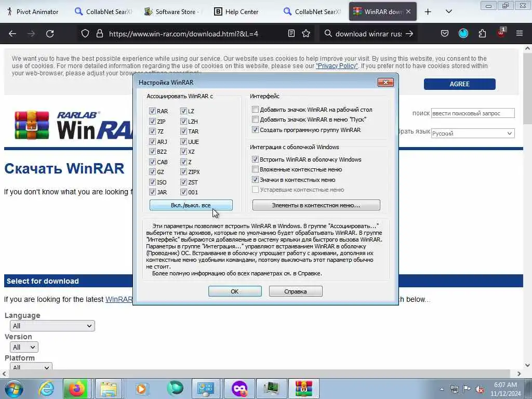The image size is (532, 399).
Task: Open the Privacy Policy link
Action: (x=337, y=66)
